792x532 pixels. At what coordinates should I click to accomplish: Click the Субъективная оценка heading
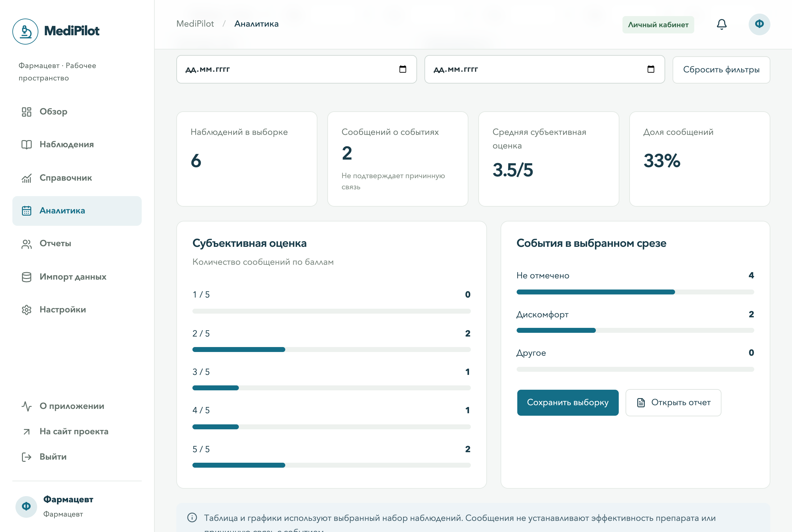coord(249,243)
